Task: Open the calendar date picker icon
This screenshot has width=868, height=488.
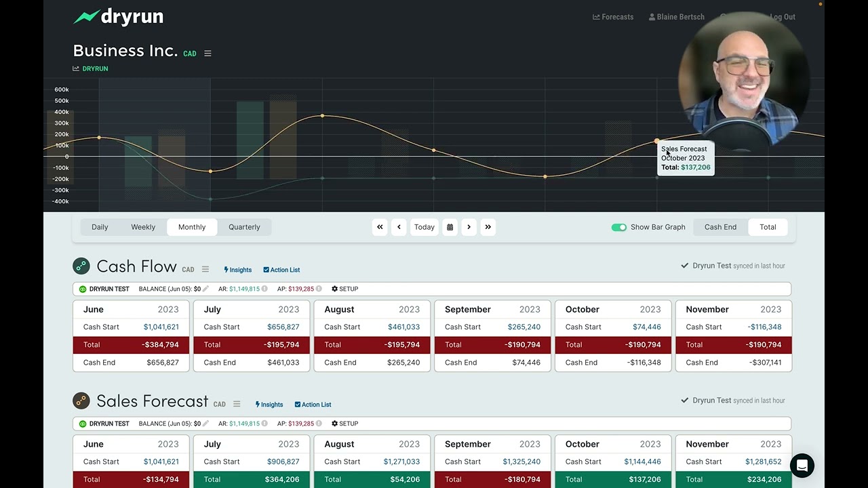Action: 450,227
